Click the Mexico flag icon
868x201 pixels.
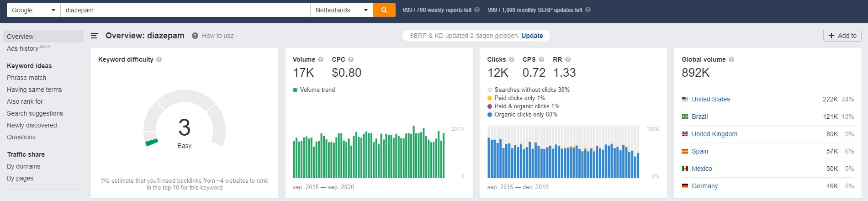(685, 169)
